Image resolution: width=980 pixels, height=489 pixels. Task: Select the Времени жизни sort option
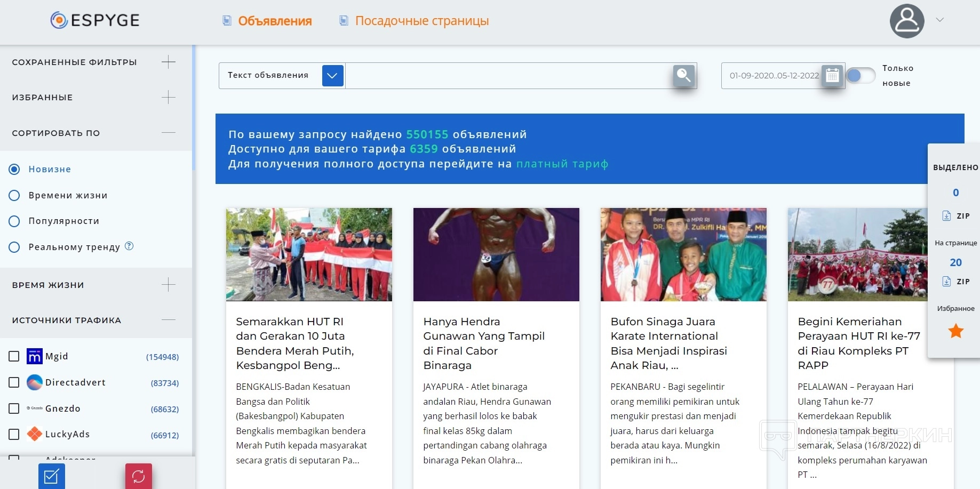pos(14,195)
